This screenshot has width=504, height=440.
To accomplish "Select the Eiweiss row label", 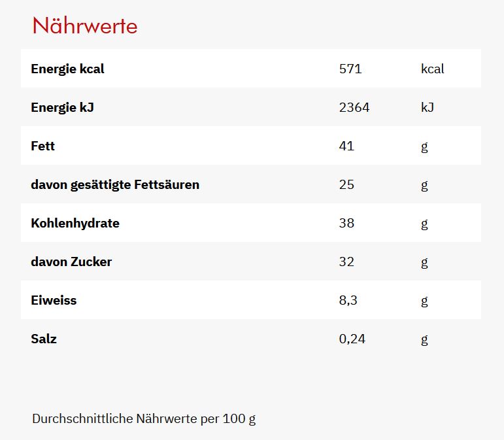I will pyautogui.click(x=54, y=300).
